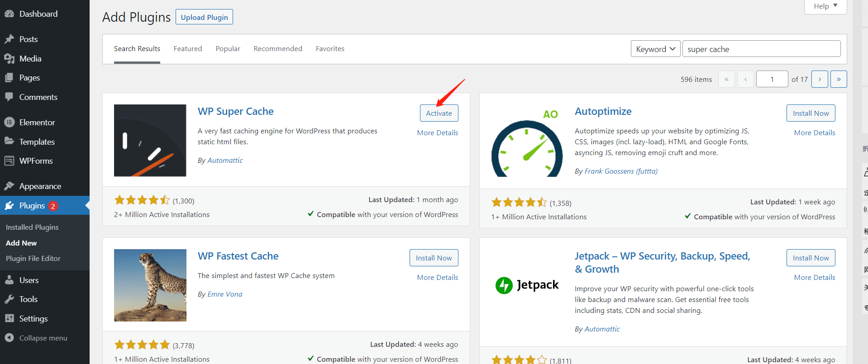
Task: Open the Keyword search type dropdown
Action: 655,49
